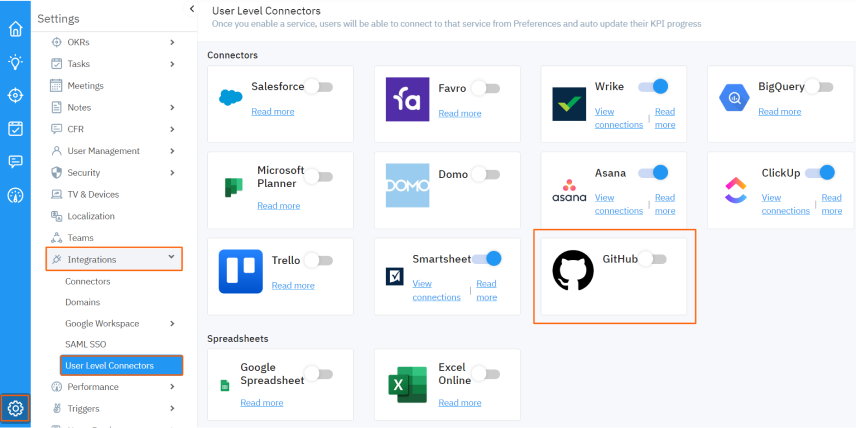
Task: Enable the Trello connector toggle
Action: click(318, 260)
